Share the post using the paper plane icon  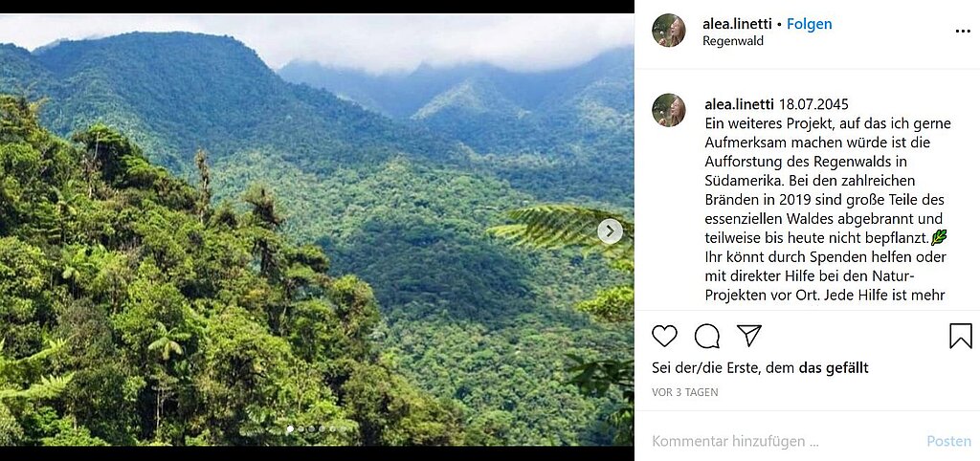[x=749, y=336]
